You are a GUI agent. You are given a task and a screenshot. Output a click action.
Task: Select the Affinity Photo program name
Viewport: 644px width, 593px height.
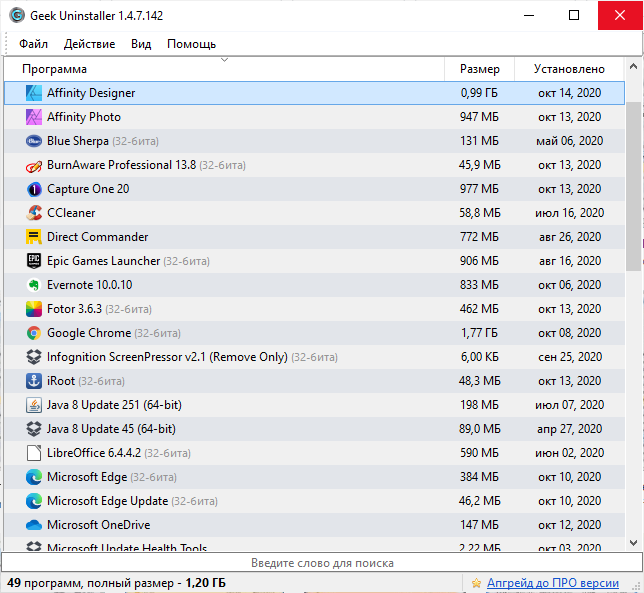coord(84,117)
